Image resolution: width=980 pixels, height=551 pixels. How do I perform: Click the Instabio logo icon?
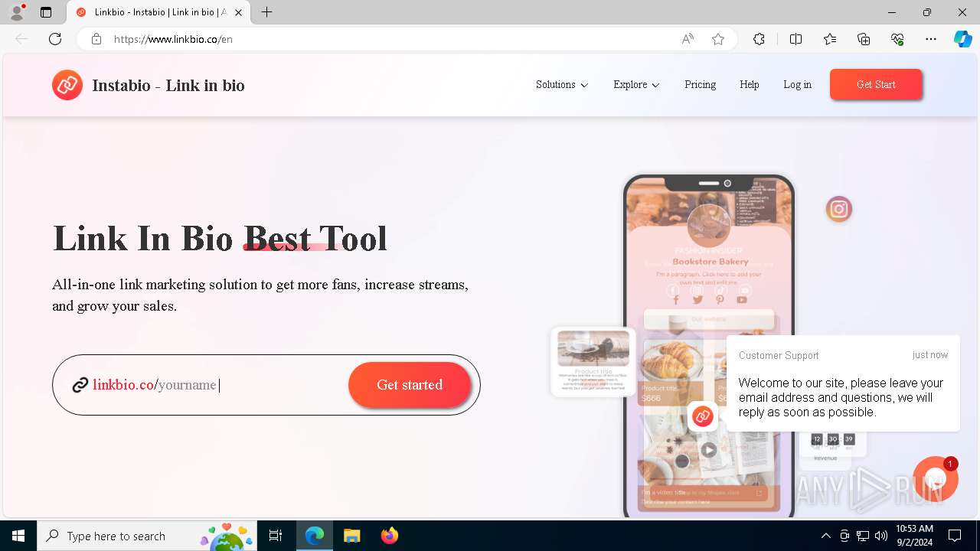[67, 85]
